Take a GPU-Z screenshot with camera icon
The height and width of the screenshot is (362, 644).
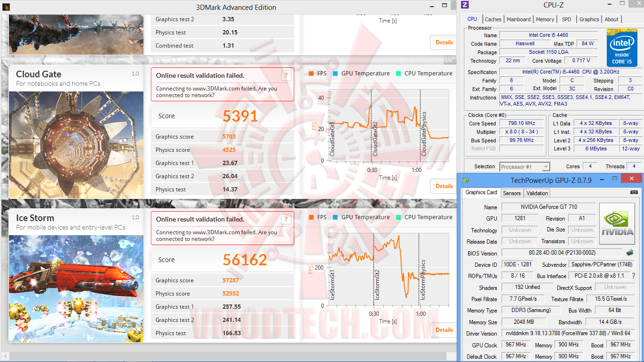(x=634, y=192)
